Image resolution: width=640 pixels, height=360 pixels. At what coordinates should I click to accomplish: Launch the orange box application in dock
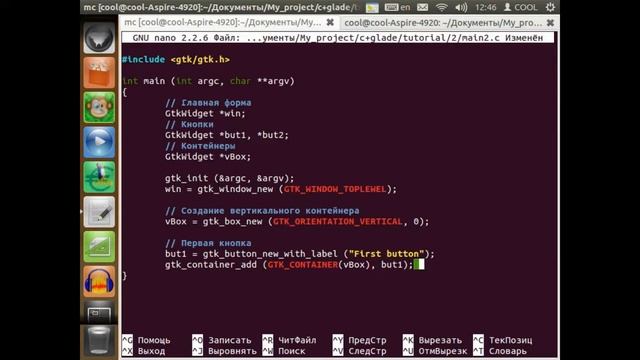click(99, 73)
